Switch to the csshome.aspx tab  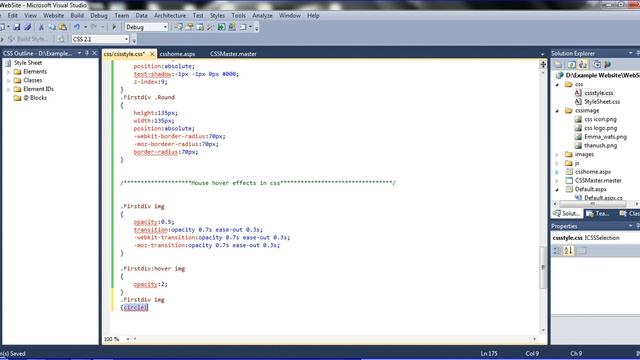[177, 54]
